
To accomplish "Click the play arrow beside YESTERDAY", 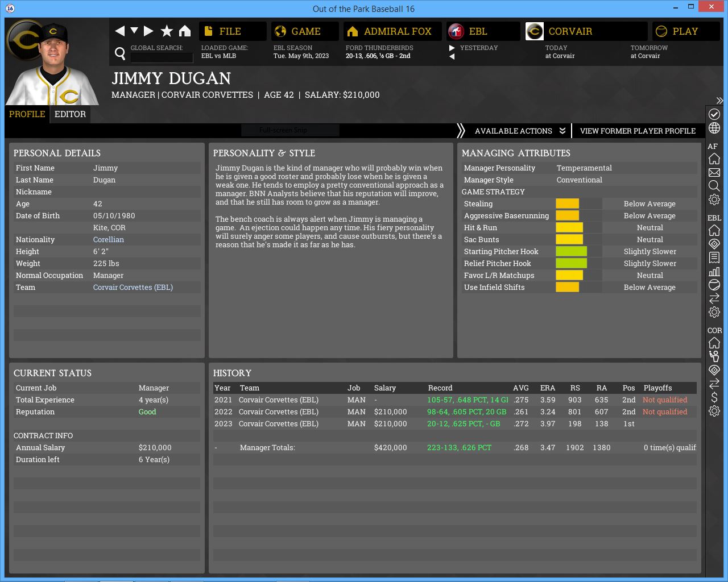I will [x=452, y=48].
